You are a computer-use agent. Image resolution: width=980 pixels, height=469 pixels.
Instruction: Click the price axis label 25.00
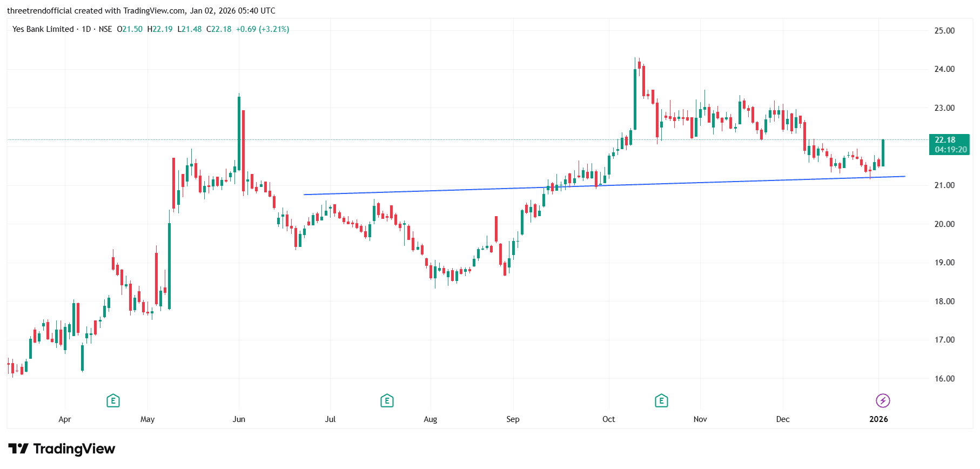pyautogui.click(x=944, y=31)
